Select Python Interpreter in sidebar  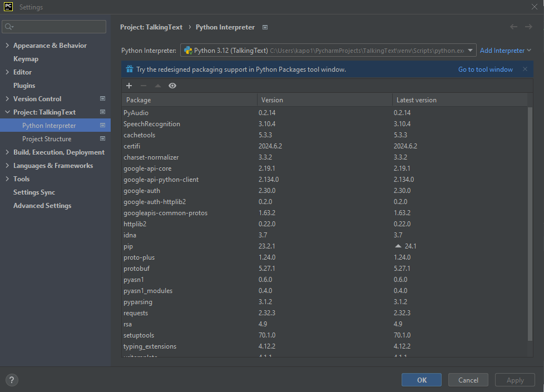tap(55, 125)
